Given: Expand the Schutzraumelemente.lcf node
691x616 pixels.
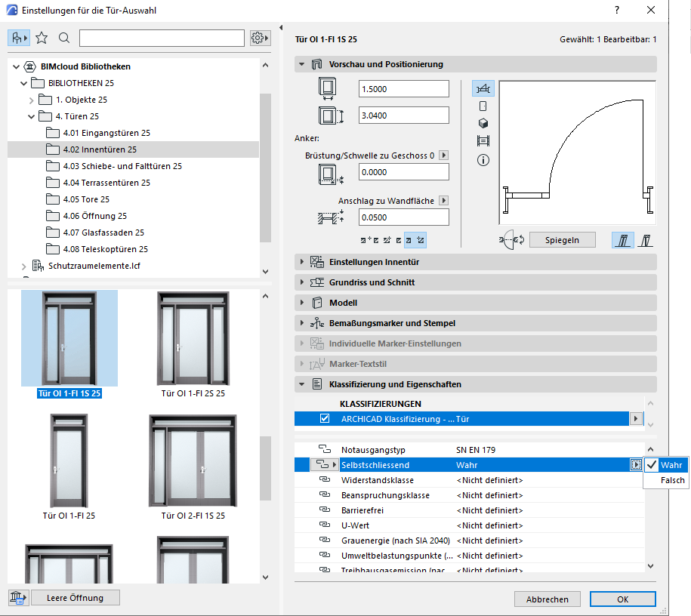Looking at the screenshot, I should (x=24, y=266).
